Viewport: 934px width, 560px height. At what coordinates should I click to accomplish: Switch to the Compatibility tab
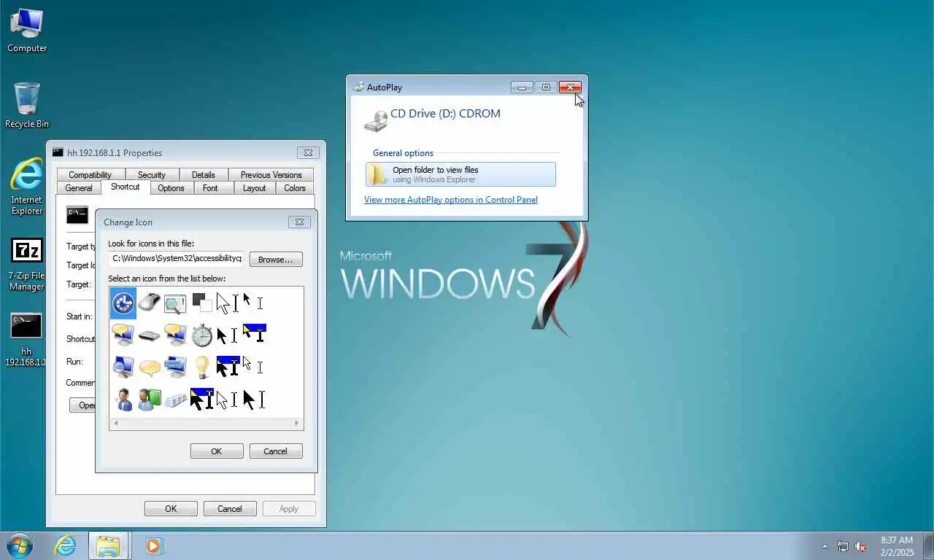[x=90, y=174]
